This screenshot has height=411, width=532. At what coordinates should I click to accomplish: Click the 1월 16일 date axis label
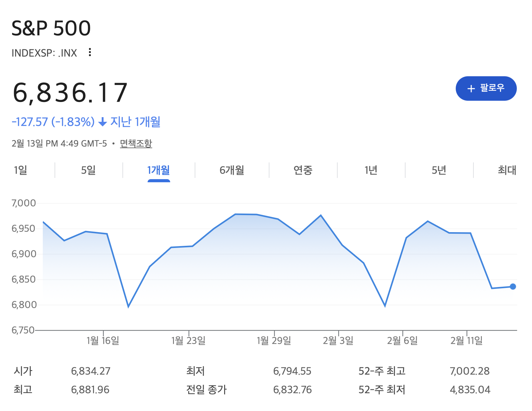[x=103, y=341]
